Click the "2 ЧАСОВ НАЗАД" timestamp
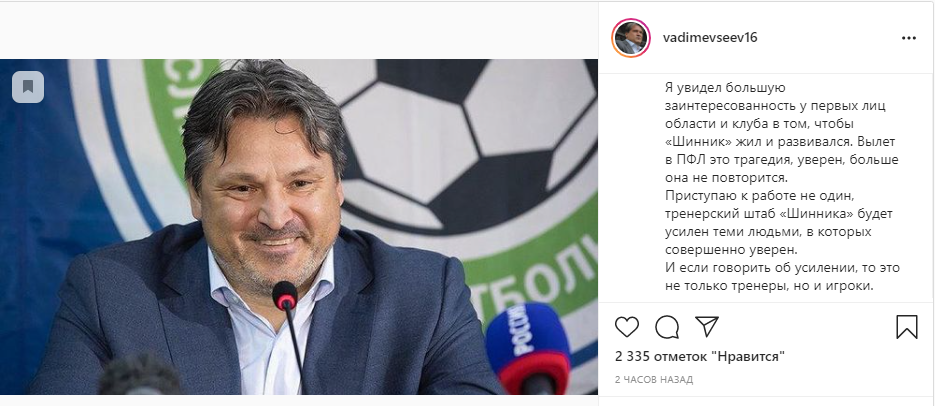The image size is (935, 406). click(653, 380)
